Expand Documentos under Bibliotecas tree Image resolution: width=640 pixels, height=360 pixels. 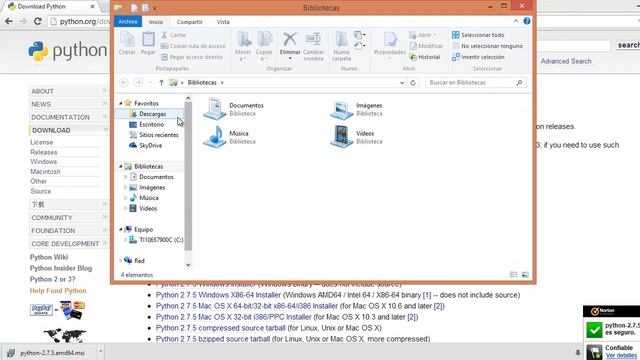tap(126, 177)
